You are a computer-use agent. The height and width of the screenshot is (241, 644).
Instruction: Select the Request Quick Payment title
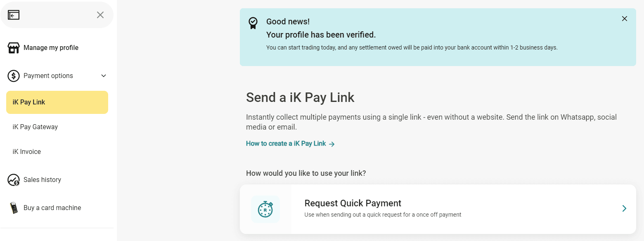pyautogui.click(x=353, y=203)
